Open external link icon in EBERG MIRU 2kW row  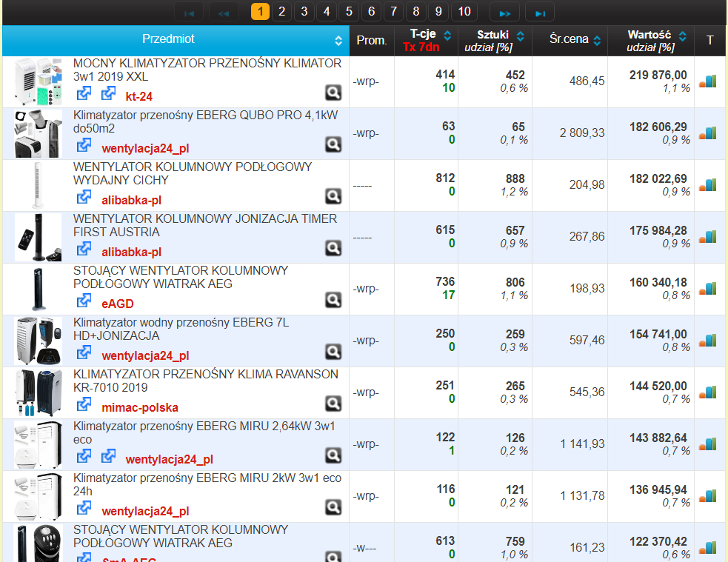tap(84, 508)
